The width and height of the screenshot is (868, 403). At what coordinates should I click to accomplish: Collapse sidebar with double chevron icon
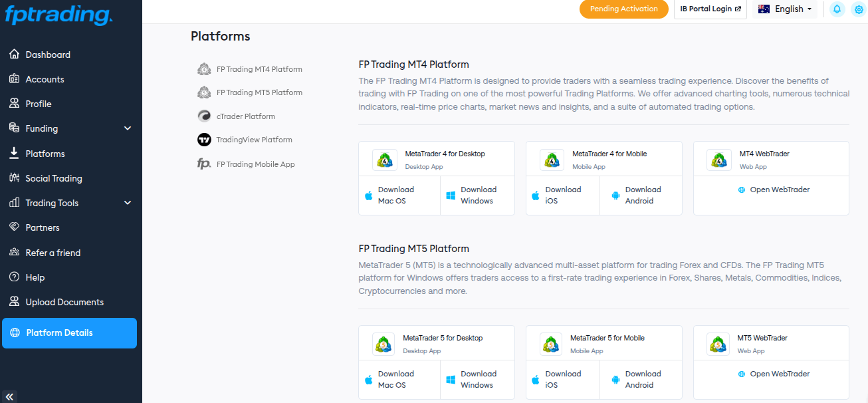click(9, 396)
